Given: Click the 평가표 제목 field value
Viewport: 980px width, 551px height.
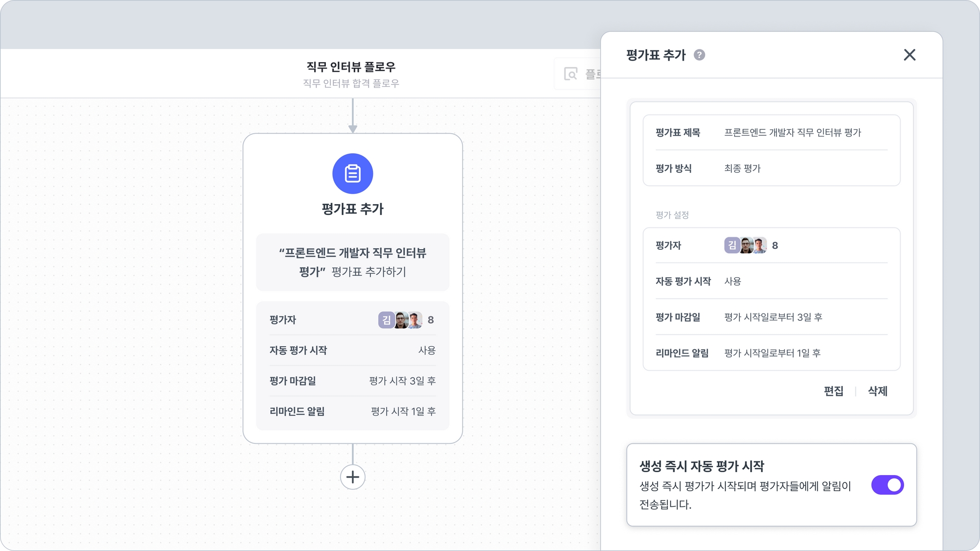Looking at the screenshot, I should [x=792, y=133].
